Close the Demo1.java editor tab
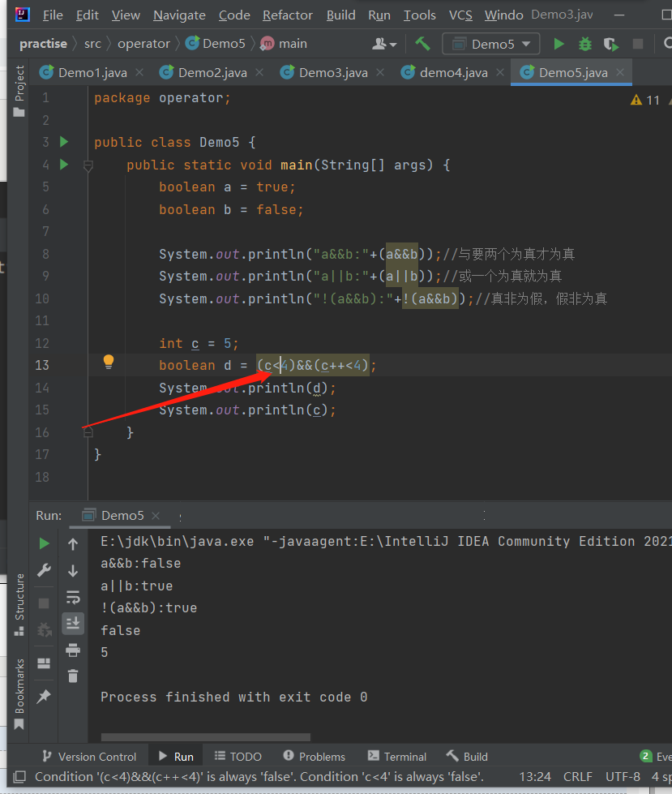The height and width of the screenshot is (794, 672). [139, 73]
